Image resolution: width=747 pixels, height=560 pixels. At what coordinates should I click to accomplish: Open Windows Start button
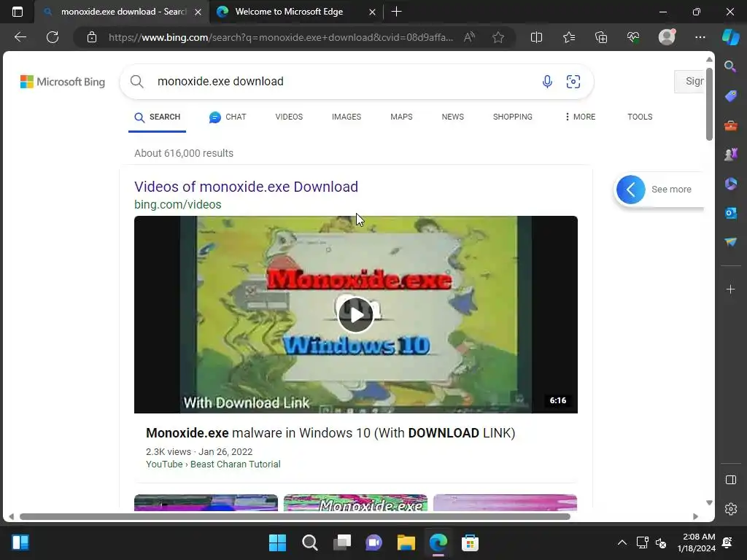coord(277,542)
